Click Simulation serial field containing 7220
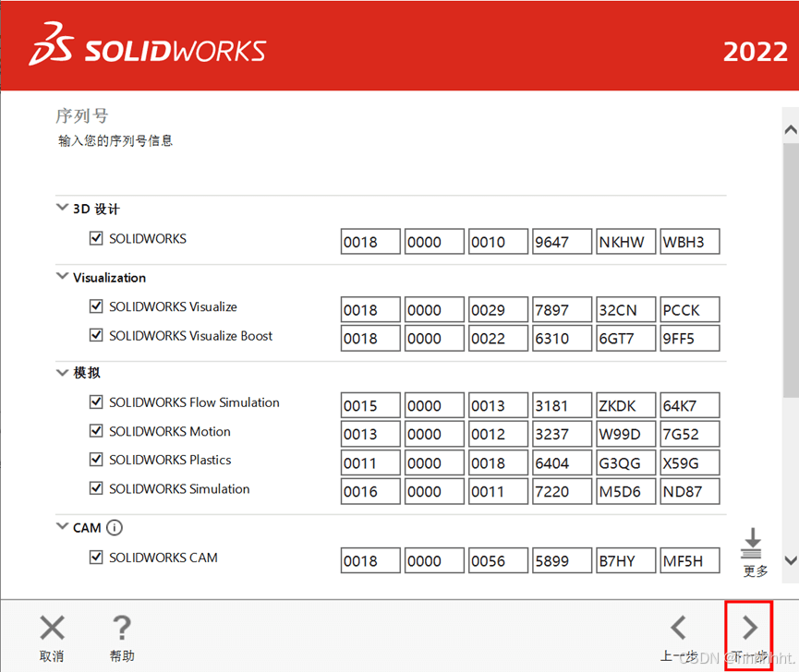The image size is (799, 672). tap(562, 491)
